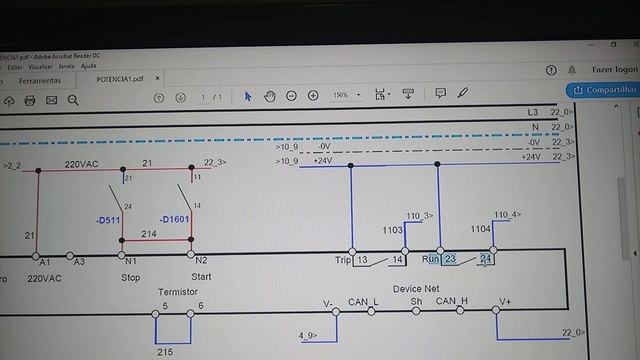Click the 110_3> cross reference
Screen dimensions: 640x360
tap(420, 216)
